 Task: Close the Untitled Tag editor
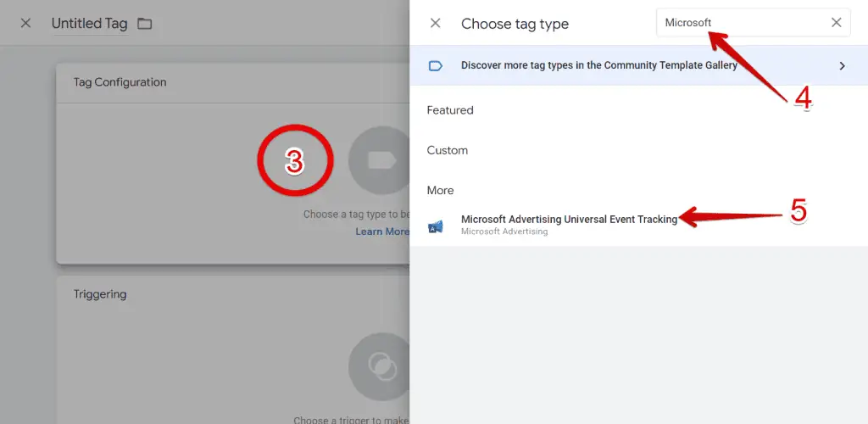[25, 23]
